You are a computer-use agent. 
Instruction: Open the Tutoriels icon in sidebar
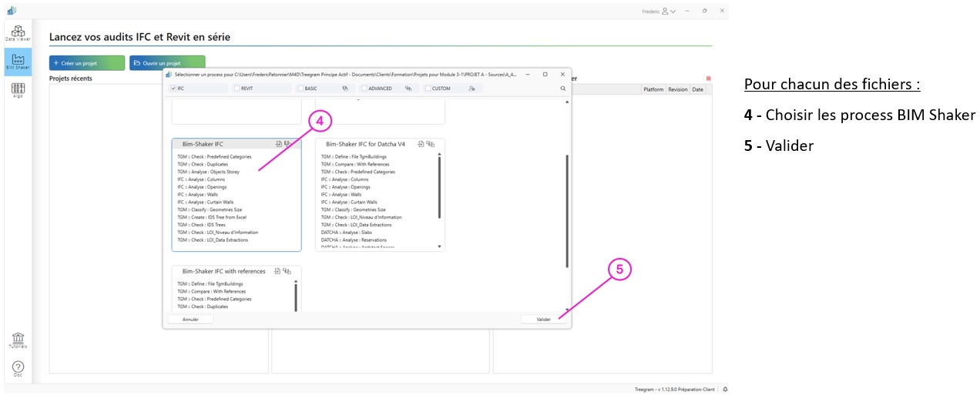[18, 340]
